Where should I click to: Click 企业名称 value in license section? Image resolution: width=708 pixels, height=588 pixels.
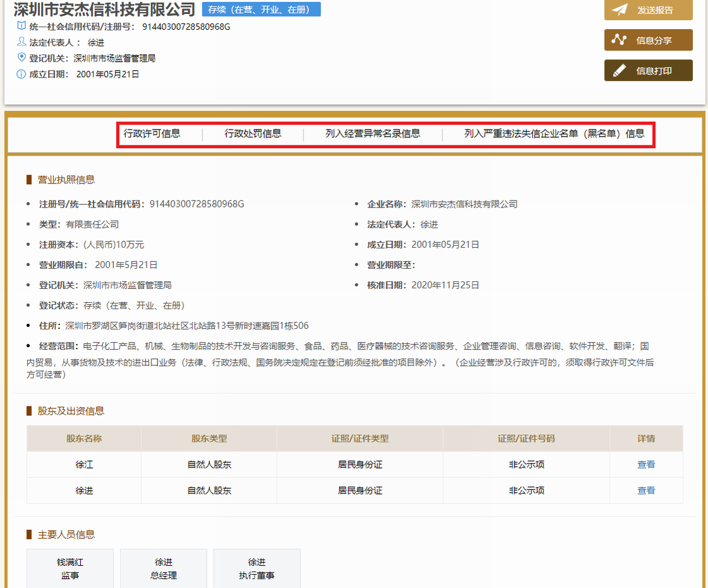(x=464, y=204)
